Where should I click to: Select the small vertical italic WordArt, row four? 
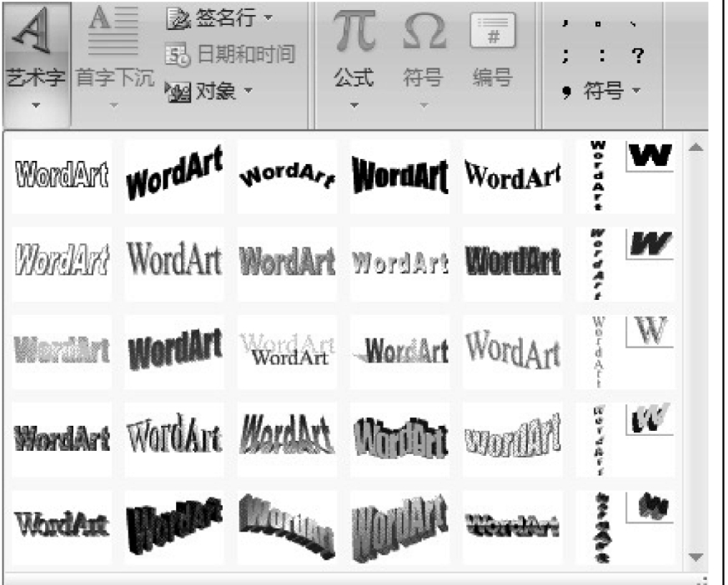pyautogui.click(x=598, y=439)
